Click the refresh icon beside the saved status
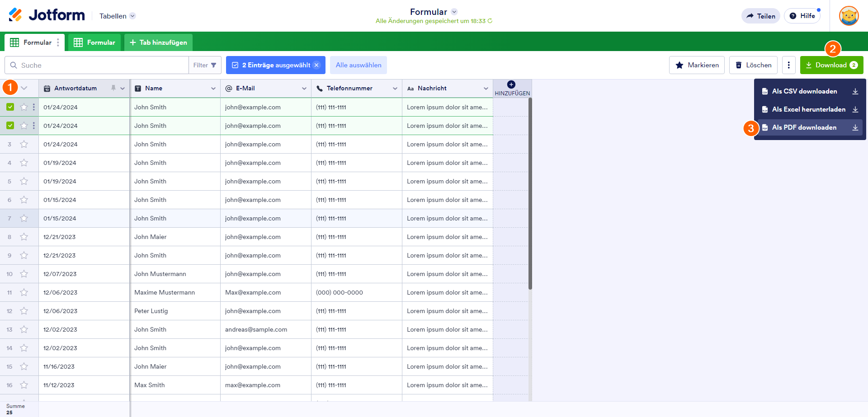 click(x=490, y=21)
